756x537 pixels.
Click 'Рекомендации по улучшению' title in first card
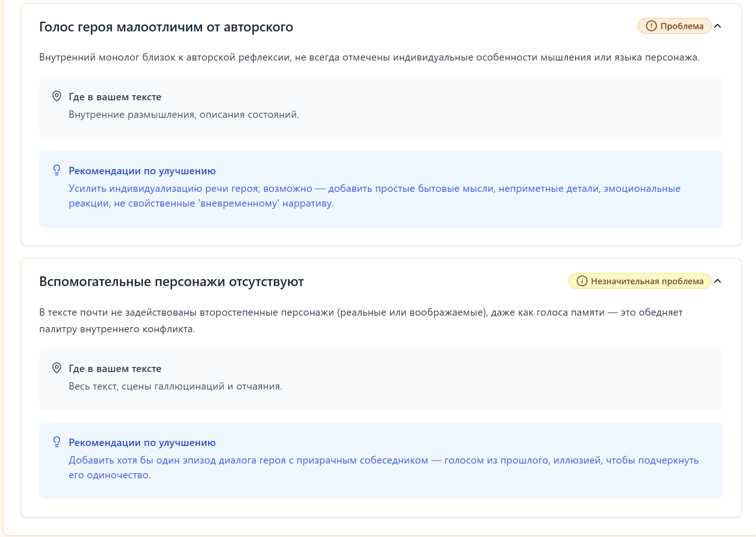click(142, 171)
